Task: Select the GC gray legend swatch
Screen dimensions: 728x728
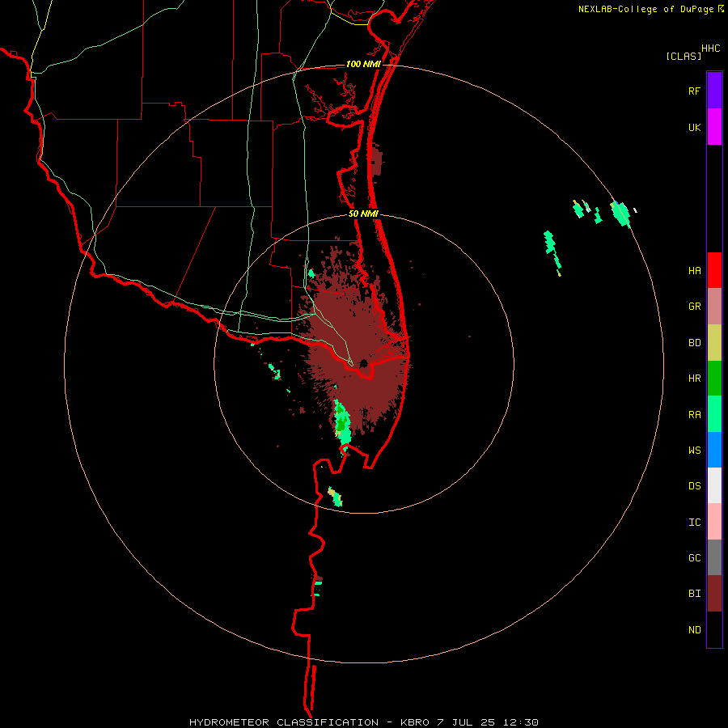Action: [714, 557]
